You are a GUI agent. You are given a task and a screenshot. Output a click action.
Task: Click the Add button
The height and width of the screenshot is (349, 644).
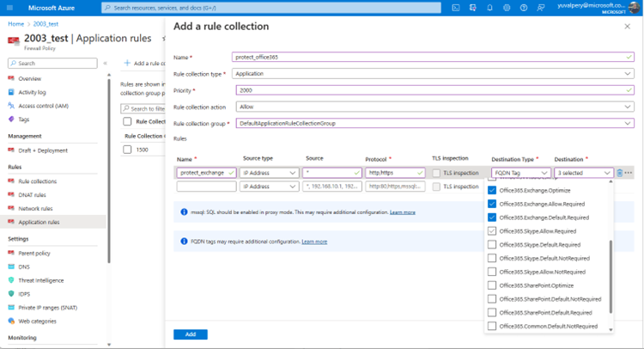click(x=190, y=334)
